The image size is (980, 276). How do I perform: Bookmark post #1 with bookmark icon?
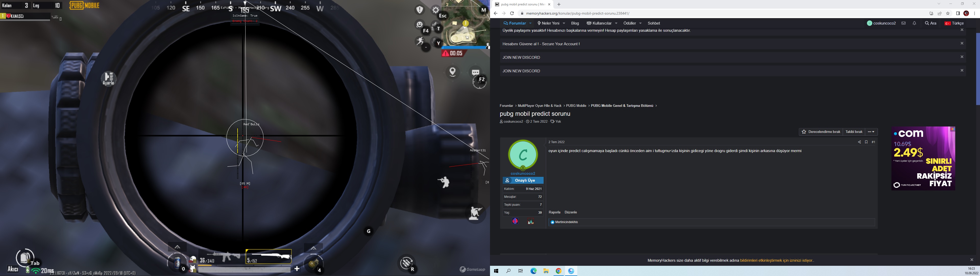coord(866,142)
